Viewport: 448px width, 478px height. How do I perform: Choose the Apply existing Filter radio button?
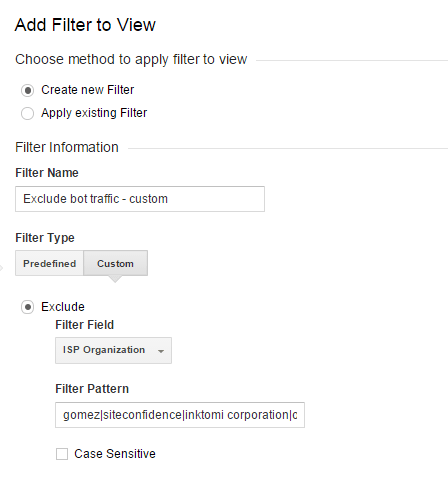(x=27, y=113)
